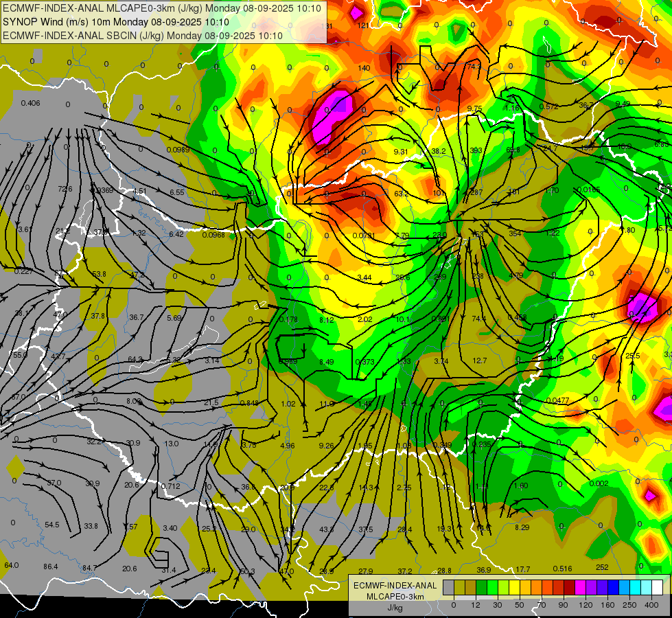
Task: Click the map value 2.02
Action: click(364, 319)
